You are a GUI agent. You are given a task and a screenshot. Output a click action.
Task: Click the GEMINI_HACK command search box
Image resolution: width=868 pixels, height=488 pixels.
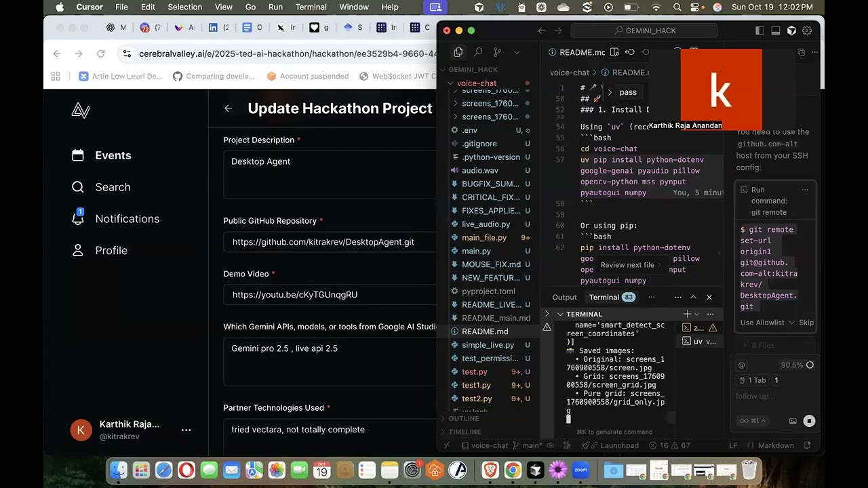coord(644,30)
